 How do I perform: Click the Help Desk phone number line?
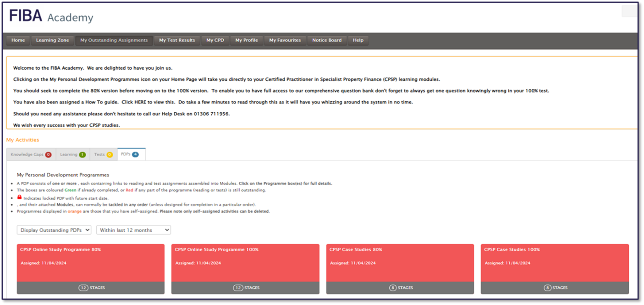[x=121, y=114]
